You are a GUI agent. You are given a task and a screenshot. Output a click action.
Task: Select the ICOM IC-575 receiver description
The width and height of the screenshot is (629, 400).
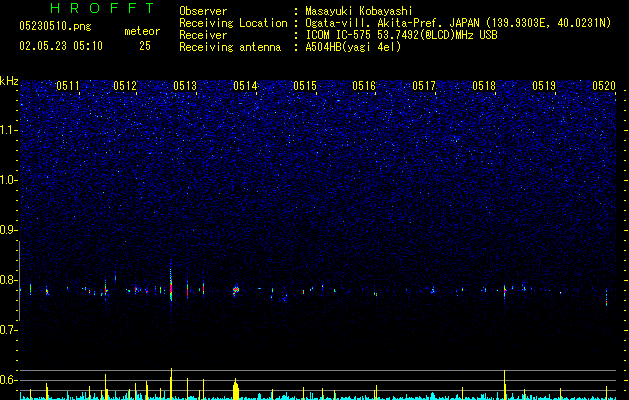401,35
